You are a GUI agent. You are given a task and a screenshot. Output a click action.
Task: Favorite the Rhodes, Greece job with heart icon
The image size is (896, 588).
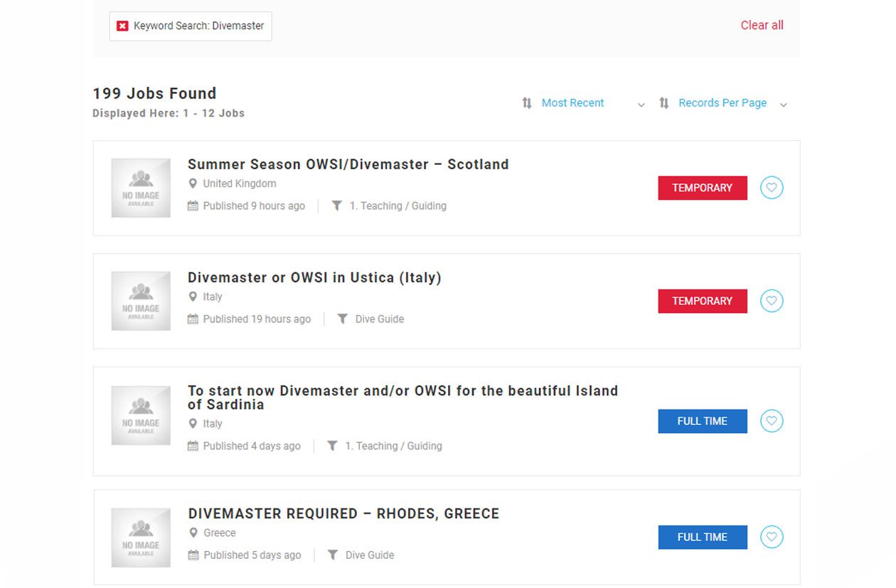(772, 537)
